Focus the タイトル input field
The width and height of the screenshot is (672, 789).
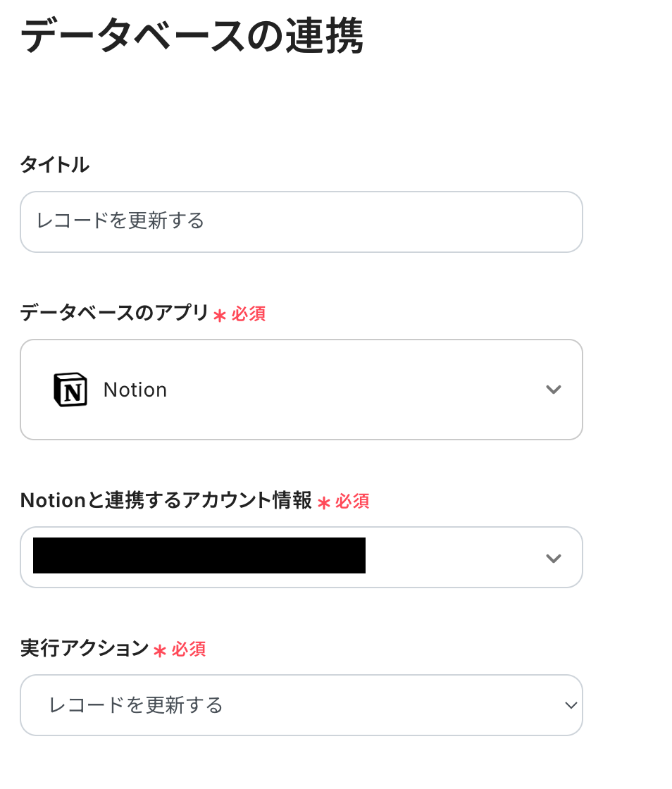(x=301, y=222)
